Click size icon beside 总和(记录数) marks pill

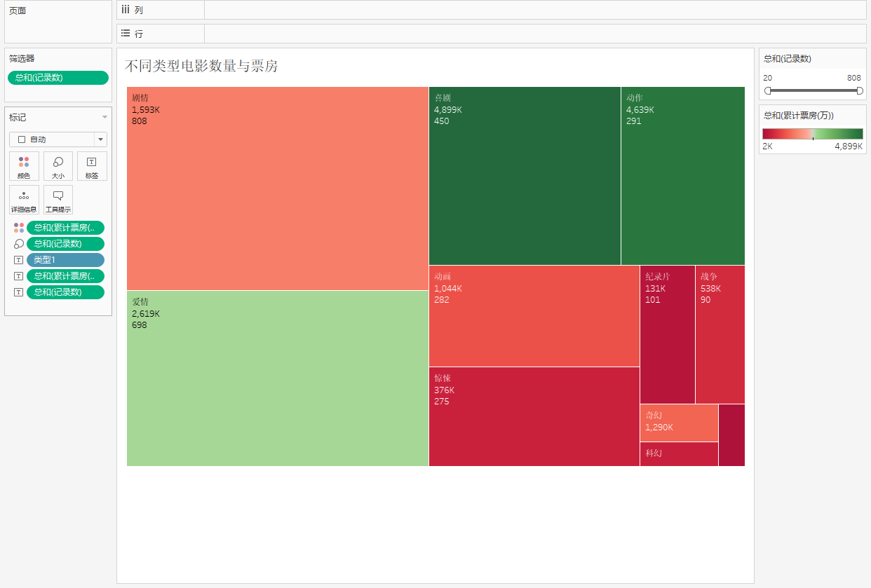(x=19, y=244)
